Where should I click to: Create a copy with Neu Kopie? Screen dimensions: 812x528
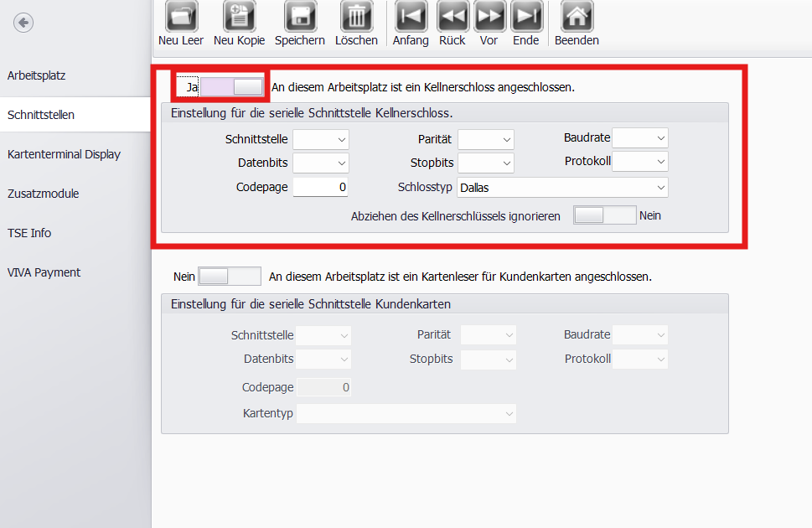[239, 16]
